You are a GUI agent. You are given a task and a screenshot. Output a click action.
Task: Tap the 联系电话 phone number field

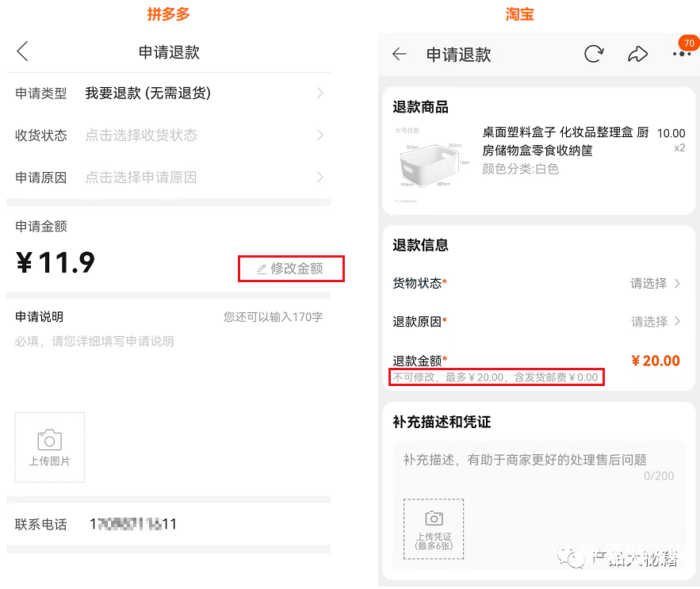[133, 524]
